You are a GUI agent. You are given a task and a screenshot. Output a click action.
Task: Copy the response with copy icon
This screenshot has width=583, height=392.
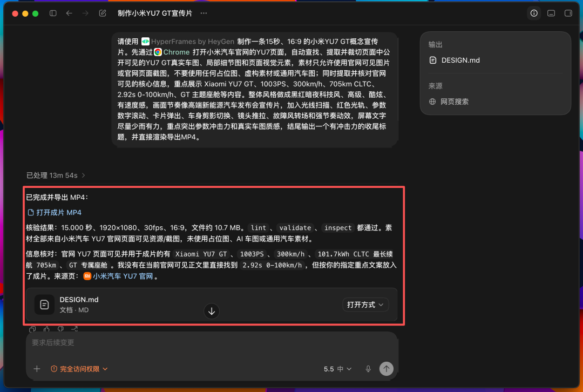(x=32, y=329)
